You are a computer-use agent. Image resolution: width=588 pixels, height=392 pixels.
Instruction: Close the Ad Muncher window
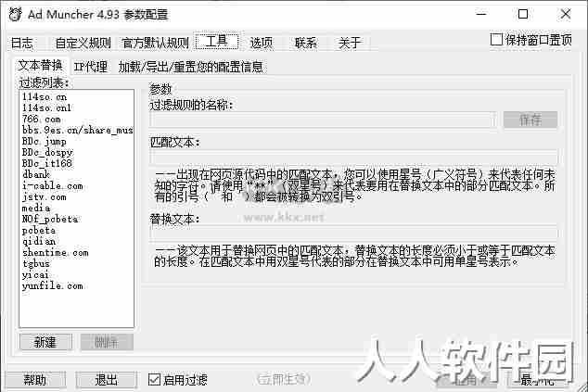tap(566, 14)
